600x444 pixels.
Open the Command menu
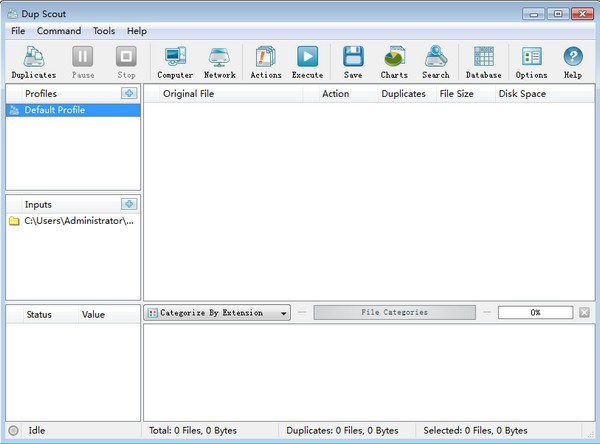click(x=59, y=31)
